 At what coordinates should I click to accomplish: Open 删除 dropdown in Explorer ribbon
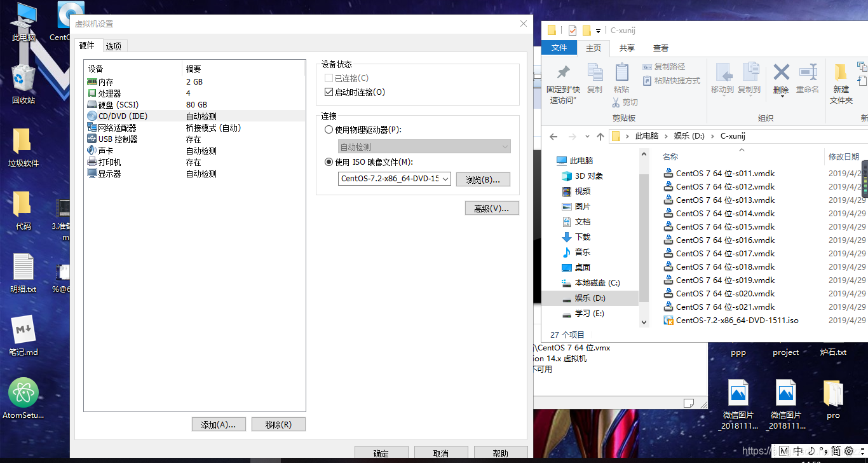pyautogui.click(x=782, y=95)
